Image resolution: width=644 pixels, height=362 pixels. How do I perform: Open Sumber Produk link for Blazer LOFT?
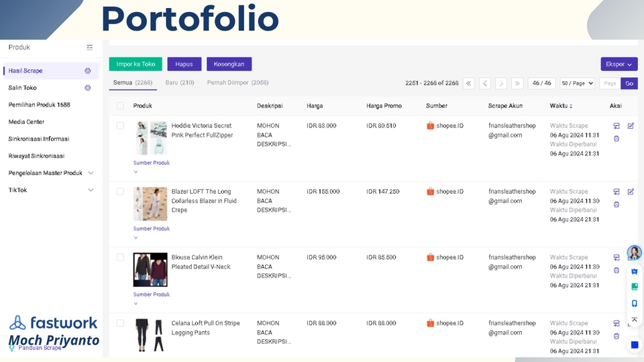click(151, 229)
